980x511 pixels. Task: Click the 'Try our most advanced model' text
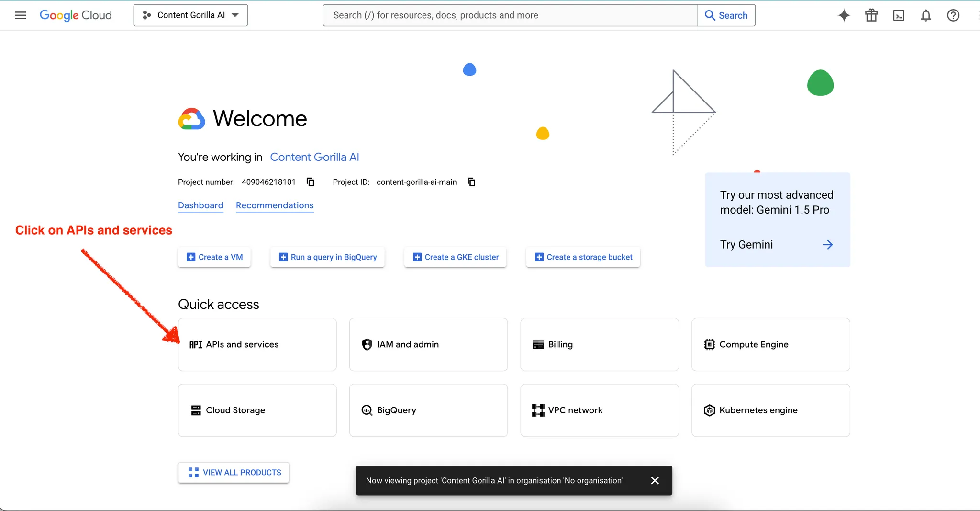pyautogui.click(x=777, y=202)
